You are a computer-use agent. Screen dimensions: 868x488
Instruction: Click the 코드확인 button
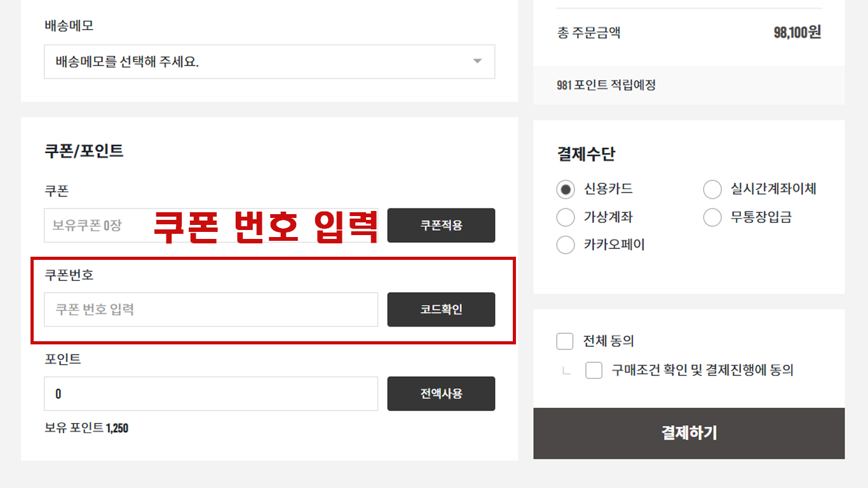(x=441, y=309)
